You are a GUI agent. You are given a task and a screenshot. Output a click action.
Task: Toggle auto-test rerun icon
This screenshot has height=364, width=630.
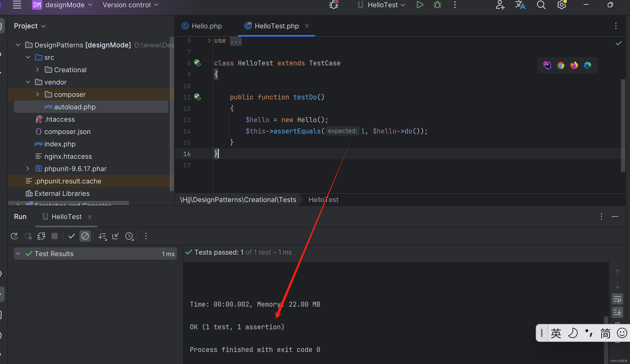tap(41, 236)
